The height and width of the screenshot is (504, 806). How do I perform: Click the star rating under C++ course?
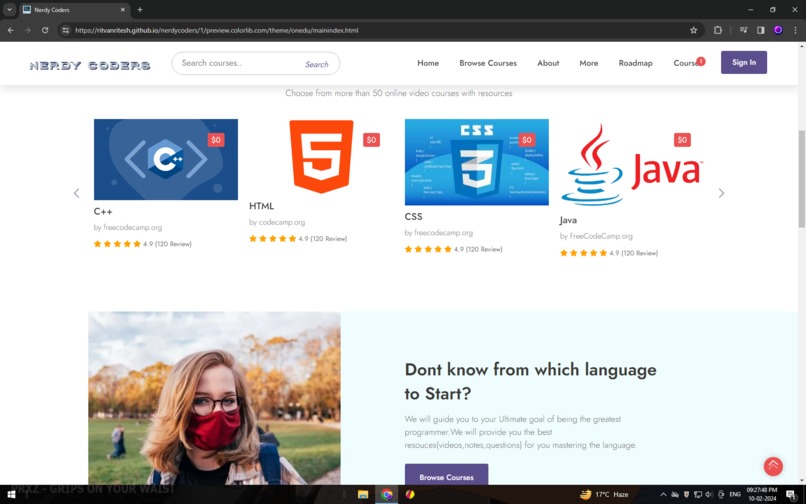(117, 244)
